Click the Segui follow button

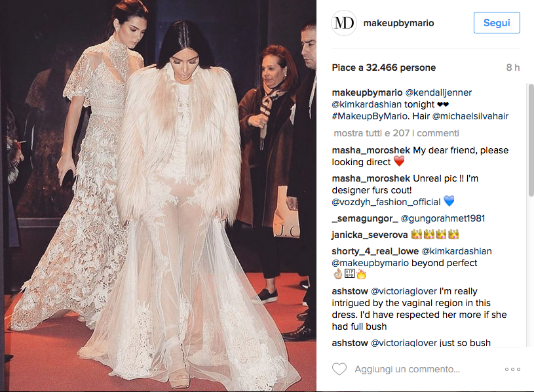coord(497,23)
